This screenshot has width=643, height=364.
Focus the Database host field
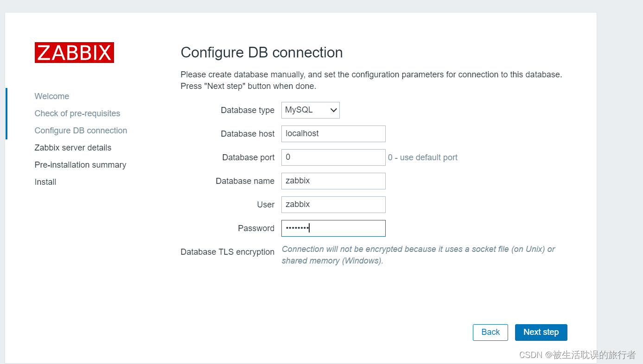333,134
